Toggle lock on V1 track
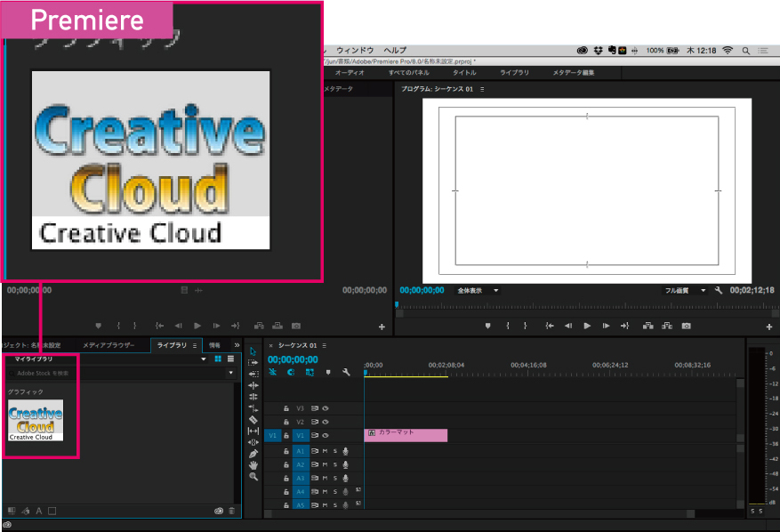Screen dimensions: 780x532 [x=286, y=435]
